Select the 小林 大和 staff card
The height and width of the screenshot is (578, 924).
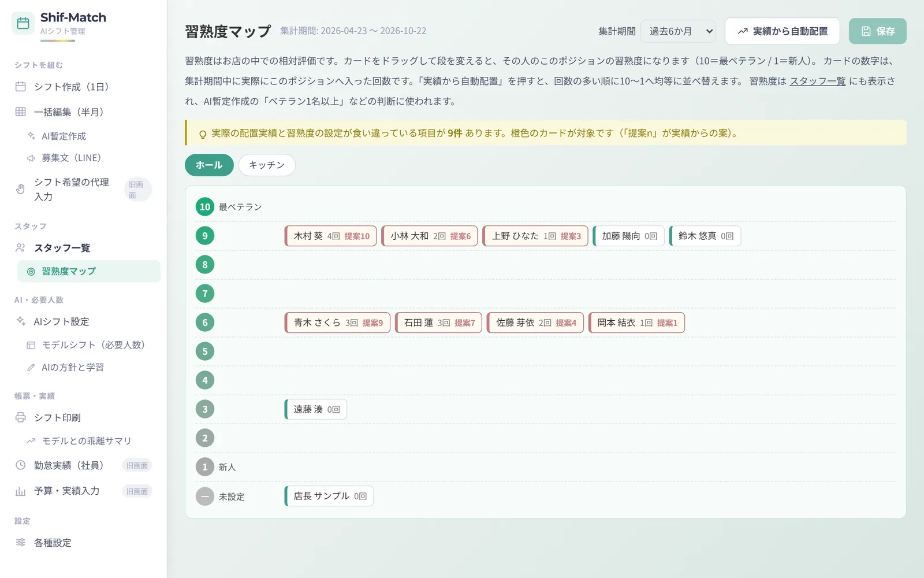[x=430, y=236]
